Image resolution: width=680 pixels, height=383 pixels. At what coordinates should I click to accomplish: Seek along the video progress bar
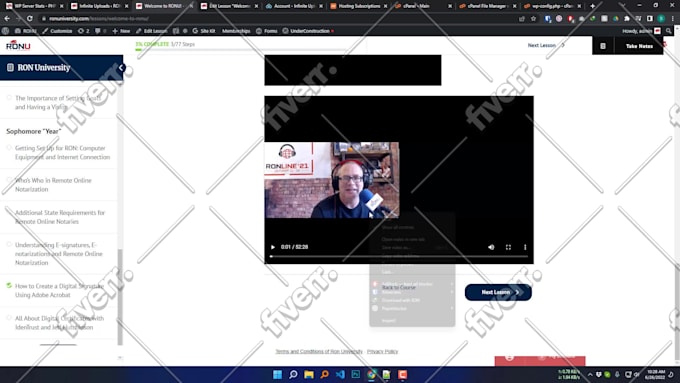pyautogui.click(x=399, y=256)
